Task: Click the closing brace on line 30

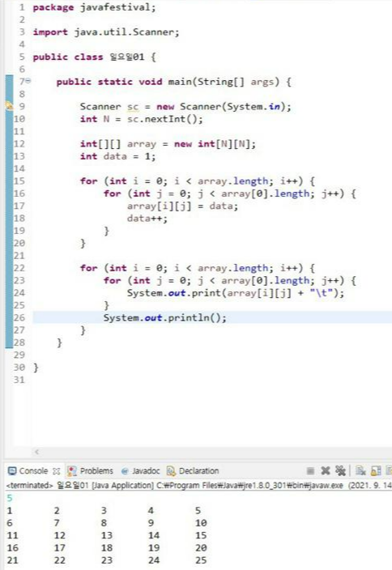Action: click(x=36, y=368)
